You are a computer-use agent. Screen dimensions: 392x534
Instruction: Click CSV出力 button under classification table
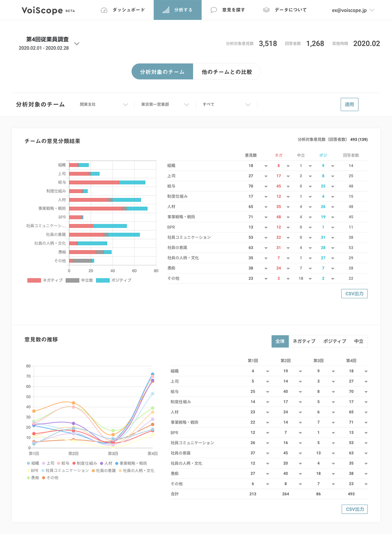tap(354, 294)
